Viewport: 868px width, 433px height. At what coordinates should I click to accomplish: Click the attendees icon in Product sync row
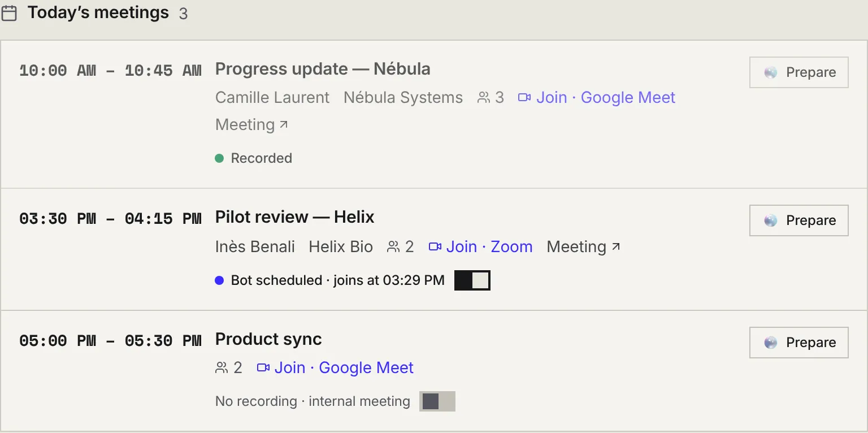[222, 368]
